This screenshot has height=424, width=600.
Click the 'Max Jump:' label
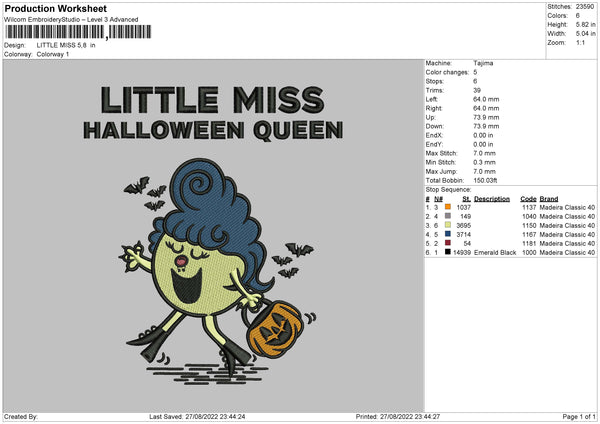coord(441,171)
